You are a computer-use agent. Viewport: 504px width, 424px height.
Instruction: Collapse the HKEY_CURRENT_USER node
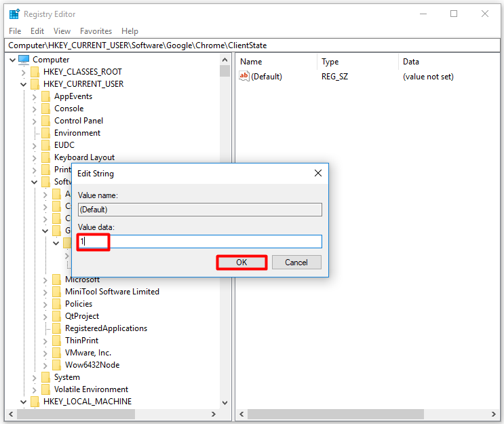coord(24,85)
